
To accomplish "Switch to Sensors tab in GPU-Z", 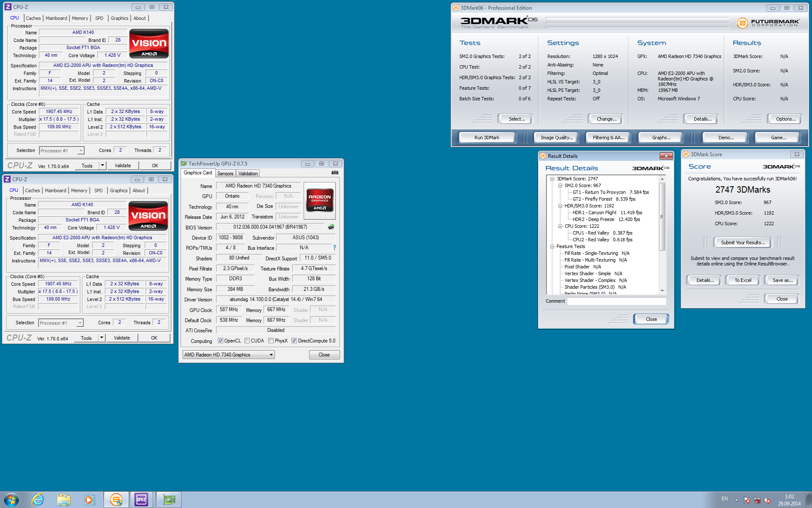I will click(225, 174).
